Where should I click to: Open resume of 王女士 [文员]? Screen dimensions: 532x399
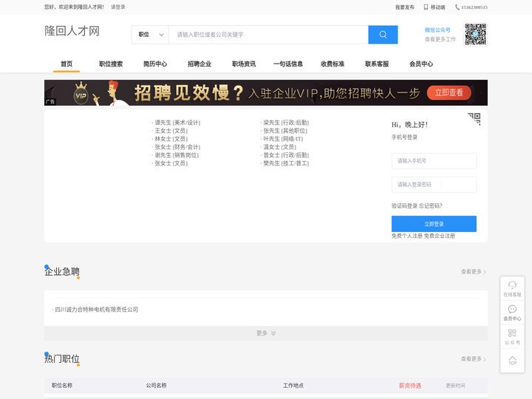click(171, 131)
